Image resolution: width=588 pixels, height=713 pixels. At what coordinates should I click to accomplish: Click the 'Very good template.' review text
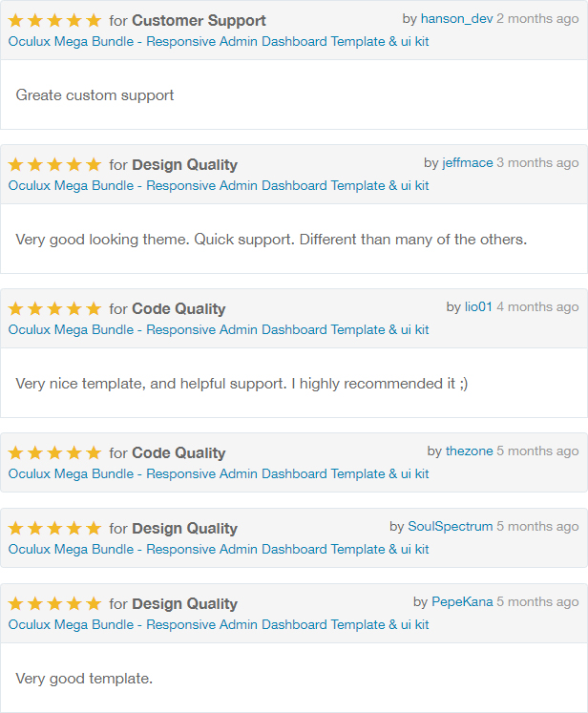pyautogui.click(x=84, y=679)
